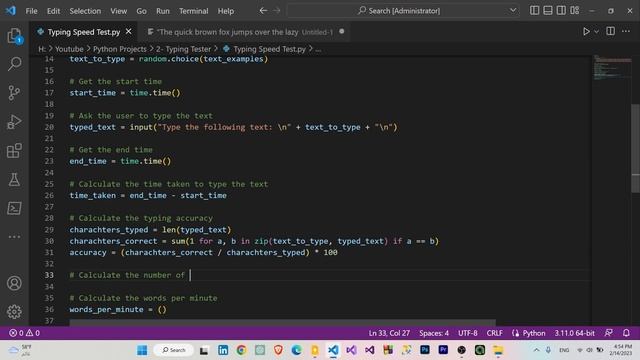Screen dimensions: 640x360
Task: Select Python Projects breadcrumb
Action: [120, 49]
